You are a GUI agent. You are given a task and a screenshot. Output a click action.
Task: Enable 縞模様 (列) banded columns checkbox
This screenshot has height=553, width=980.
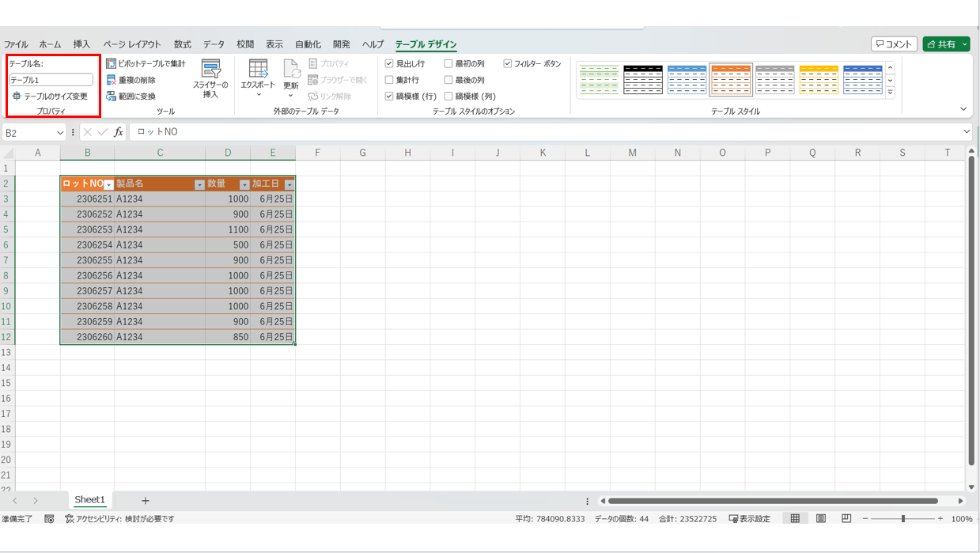448,96
